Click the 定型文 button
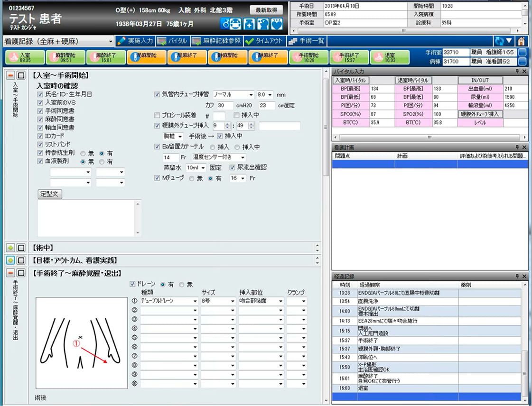The image size is (532, 406). click(x=50, y=194)
